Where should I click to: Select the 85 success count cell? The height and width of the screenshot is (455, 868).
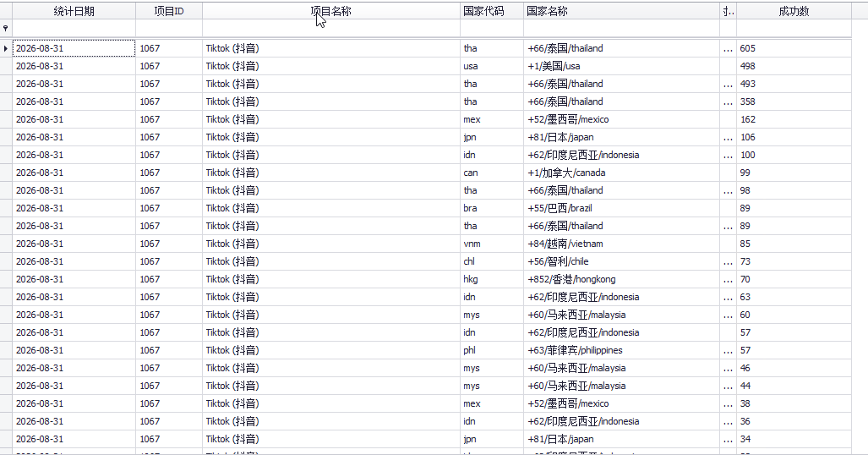click(794, 244)
